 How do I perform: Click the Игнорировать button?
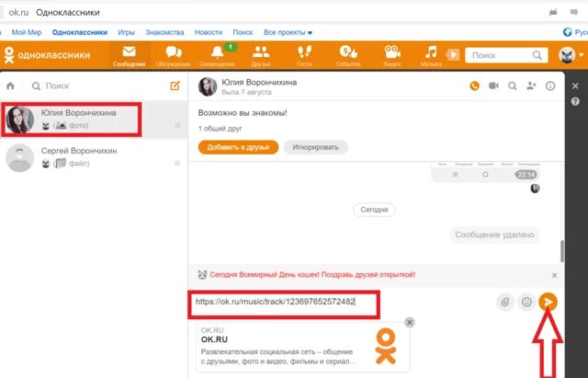click(x=315, y=147)
